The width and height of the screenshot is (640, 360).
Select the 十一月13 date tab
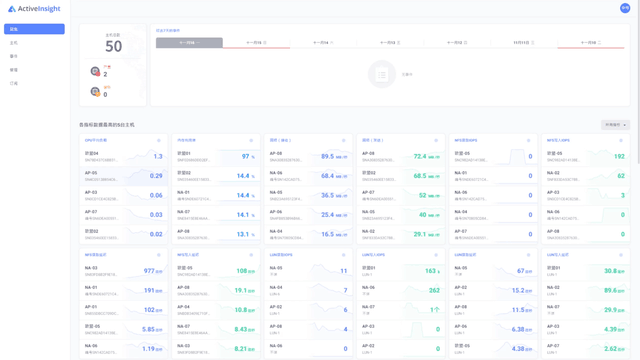390,42
